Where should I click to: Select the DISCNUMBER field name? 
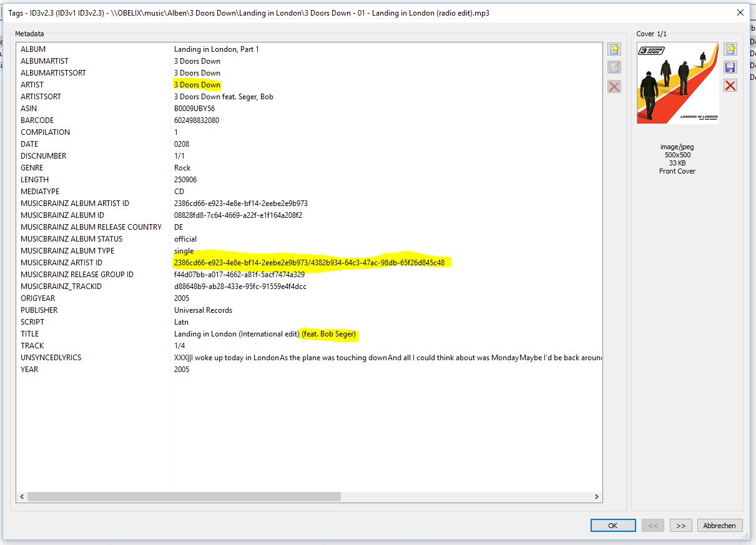pyautogui.click(x=43, y=156)
